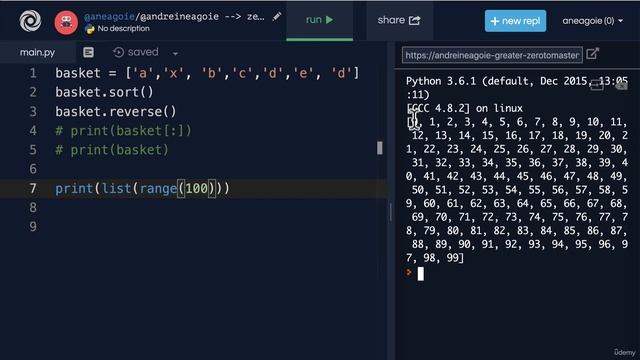Open output in new window icon

592,54
